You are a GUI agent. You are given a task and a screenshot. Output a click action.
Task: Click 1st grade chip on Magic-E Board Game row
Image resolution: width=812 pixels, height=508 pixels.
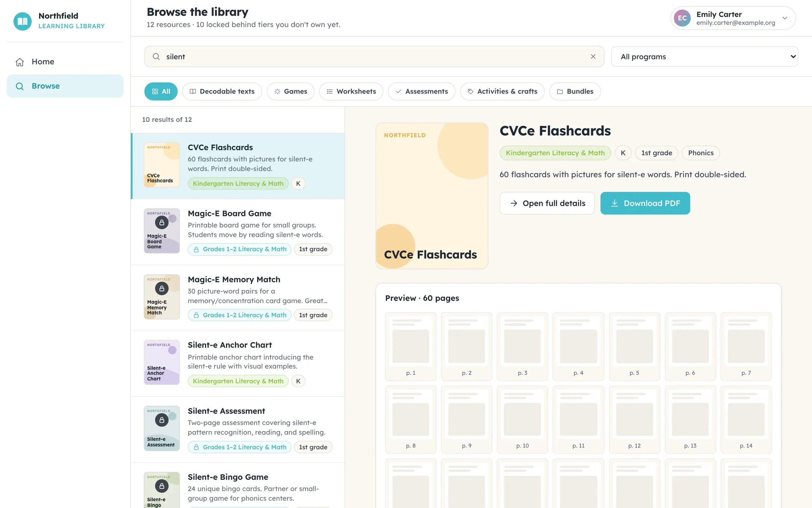point(313,249)
